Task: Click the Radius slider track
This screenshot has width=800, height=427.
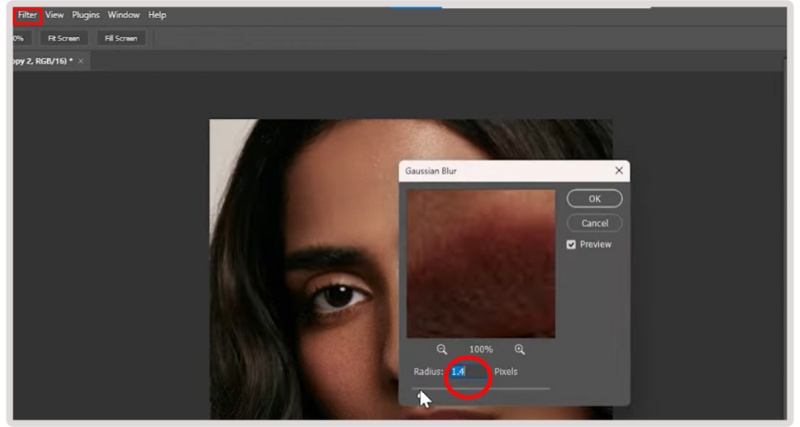Action: (481, 389)
